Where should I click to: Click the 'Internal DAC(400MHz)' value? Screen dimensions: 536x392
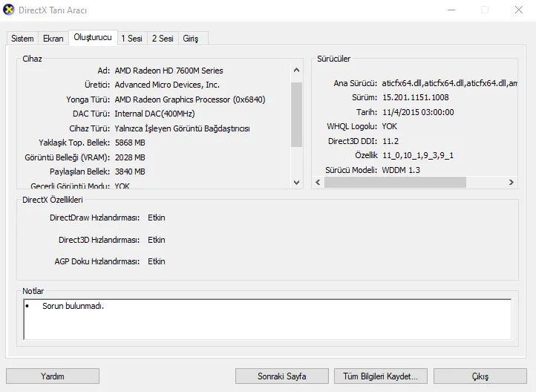pos(154,114)
